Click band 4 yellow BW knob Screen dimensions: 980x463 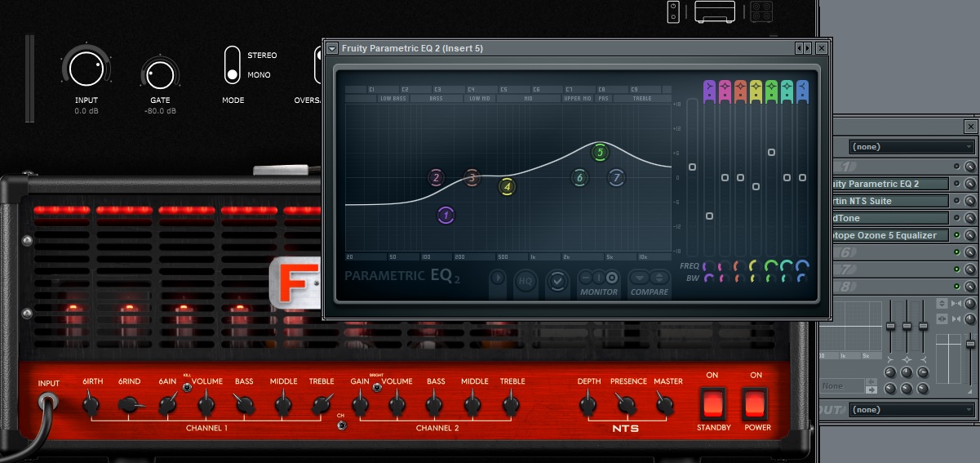point(756,278)
